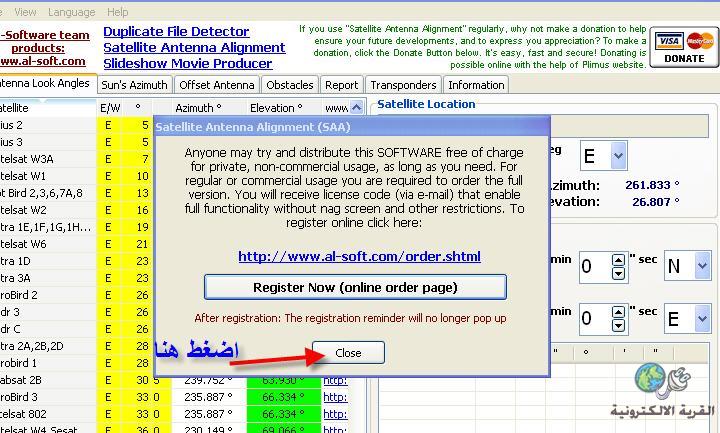Viewport: 720px width, 433px height.
Task: Expand the longitude E hemisphere dropdown
Action: [702, 318]
